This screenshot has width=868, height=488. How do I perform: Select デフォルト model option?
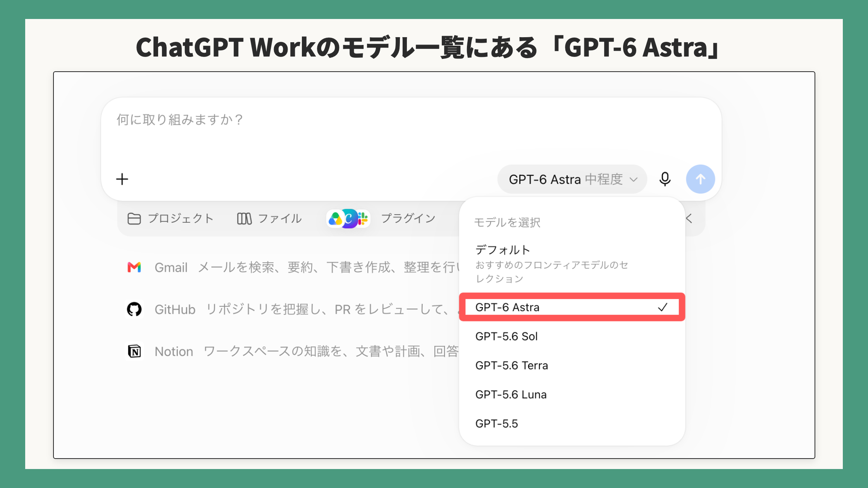pyautogui.click(x=572, y=264)
